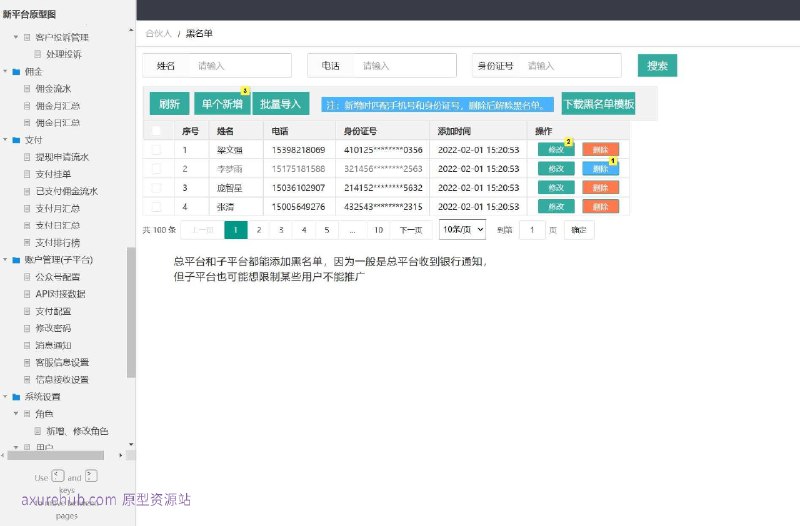
Task: Click the 确定 confirm jump button
Action: click(579, 230)
